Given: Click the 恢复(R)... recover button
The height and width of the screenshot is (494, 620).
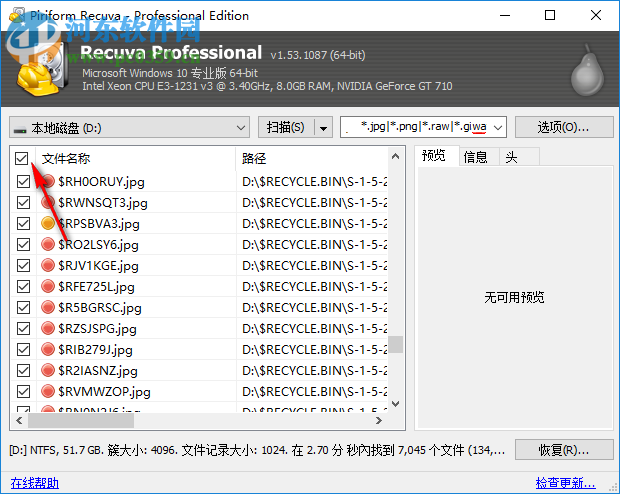Looking at the screenshot, I should [x=564, y=450].
